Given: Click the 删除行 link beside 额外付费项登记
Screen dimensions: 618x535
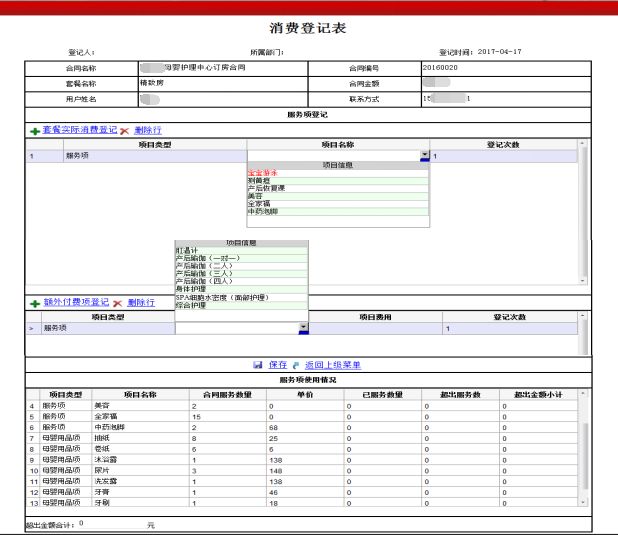Looking at the screenshot, I should point(141,302).
